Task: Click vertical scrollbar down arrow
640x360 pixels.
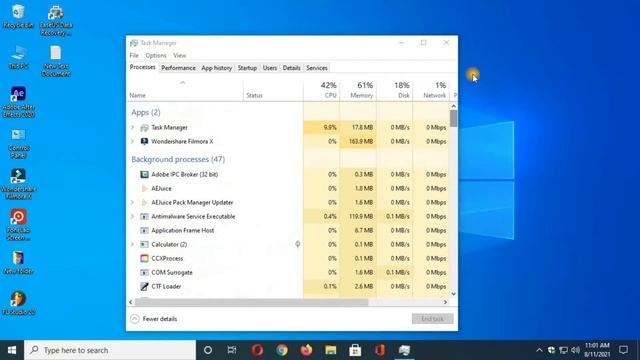Action: tap(453, 294)
